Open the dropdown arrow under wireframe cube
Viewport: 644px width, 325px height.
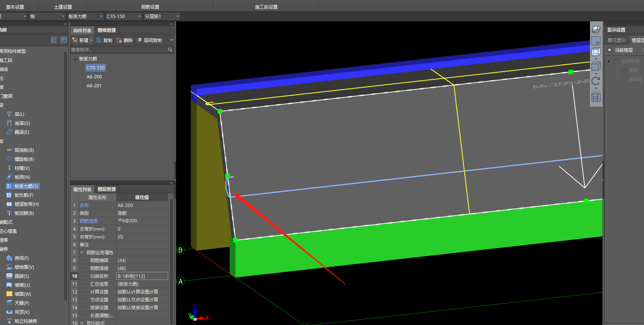coord(596,59)
